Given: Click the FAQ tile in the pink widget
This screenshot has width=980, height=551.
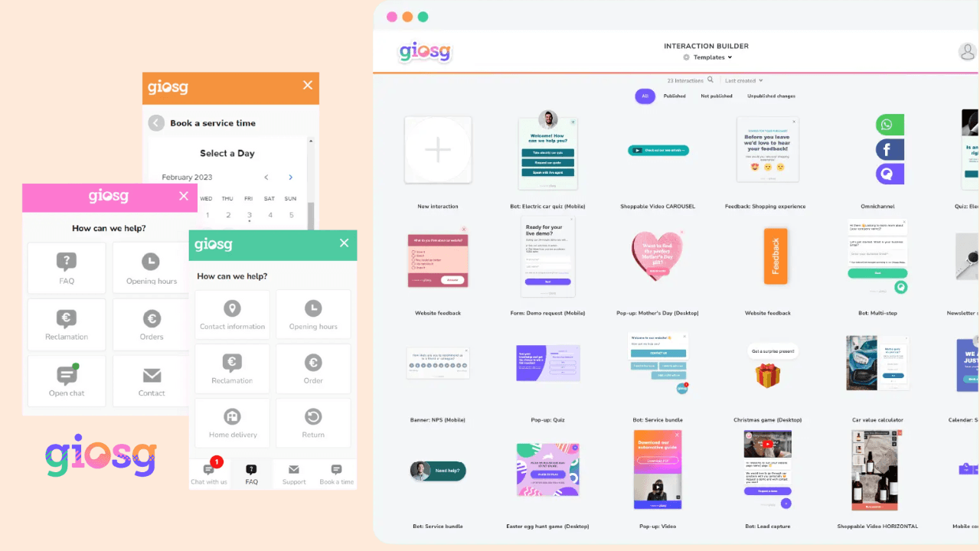Looking at the screenshot, I should [x=67, y=268].
